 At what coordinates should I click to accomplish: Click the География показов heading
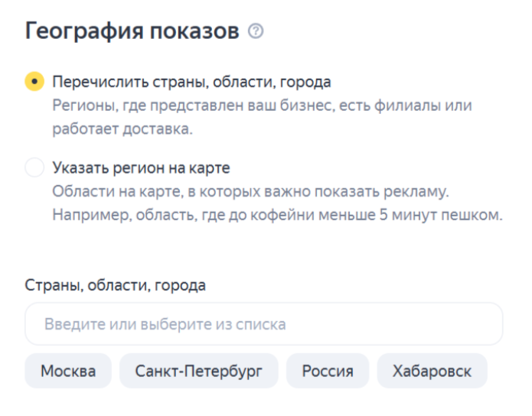coord(132,32)
